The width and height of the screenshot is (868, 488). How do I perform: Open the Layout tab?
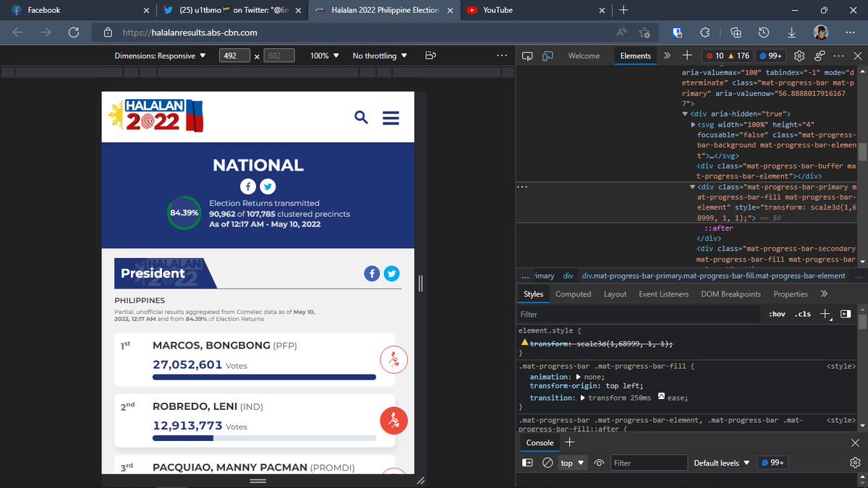pos(616,294)
